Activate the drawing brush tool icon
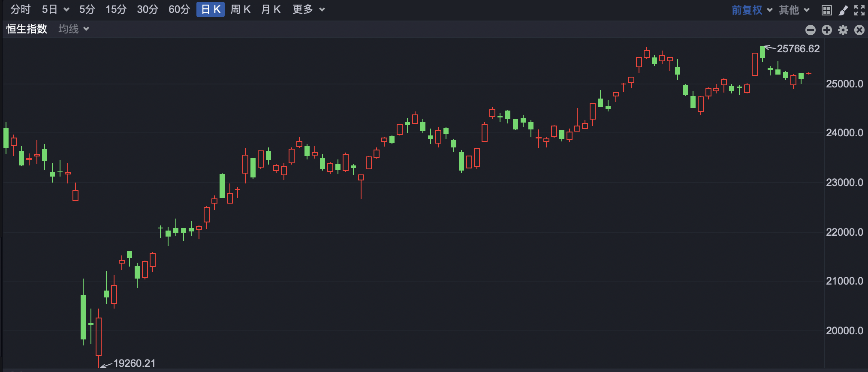The width and height of the screenshot is (868, 372). pos(843,10)
